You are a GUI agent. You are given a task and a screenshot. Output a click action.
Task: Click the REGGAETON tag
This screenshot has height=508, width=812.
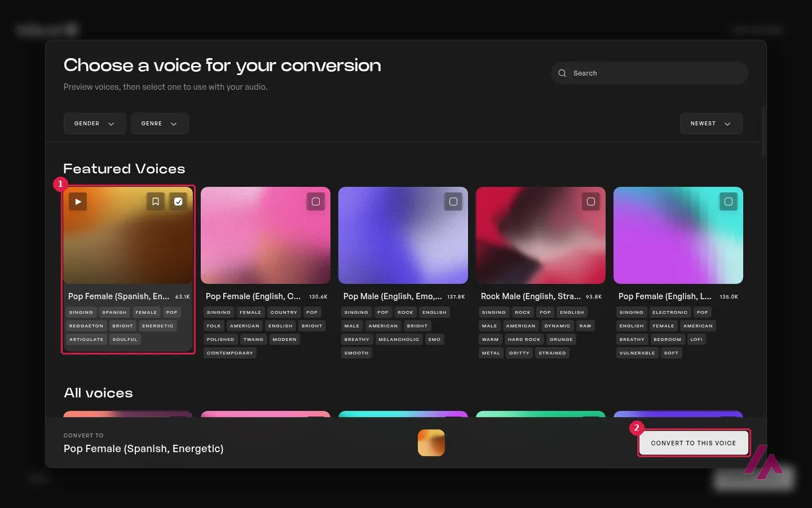86,326
